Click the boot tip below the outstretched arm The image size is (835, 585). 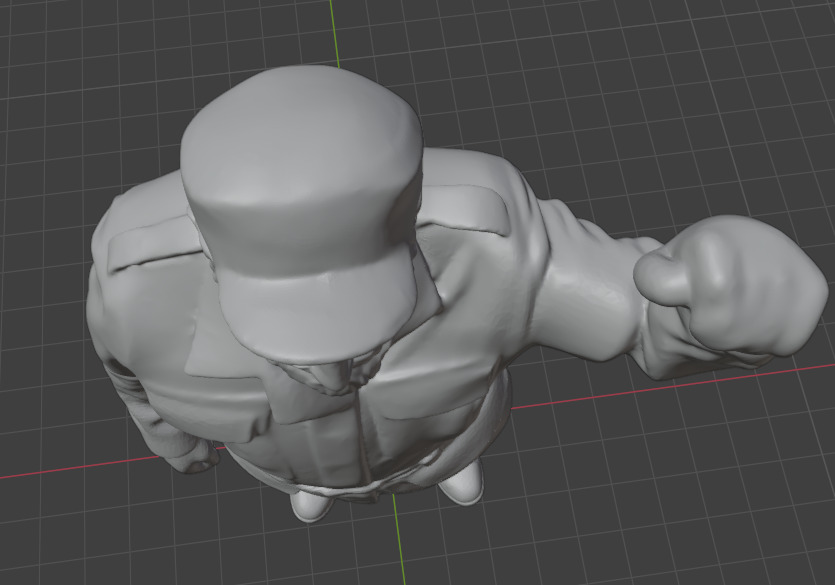(461, 483)
